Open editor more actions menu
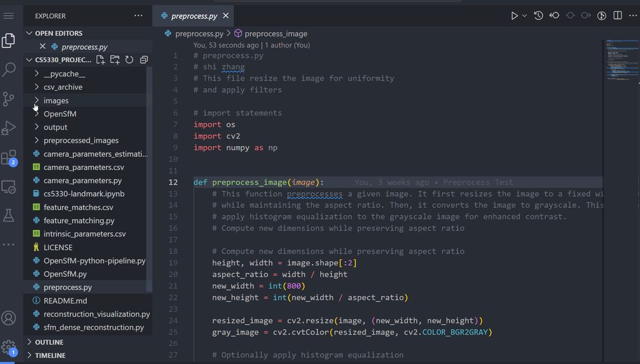This screenshot has width=640, height=364. 633,16
